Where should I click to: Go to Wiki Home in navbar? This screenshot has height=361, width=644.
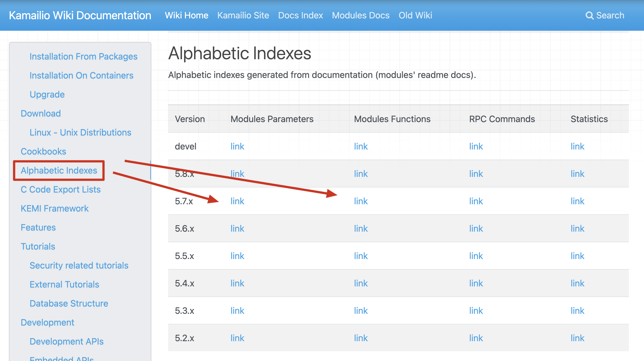pos(187,16)
